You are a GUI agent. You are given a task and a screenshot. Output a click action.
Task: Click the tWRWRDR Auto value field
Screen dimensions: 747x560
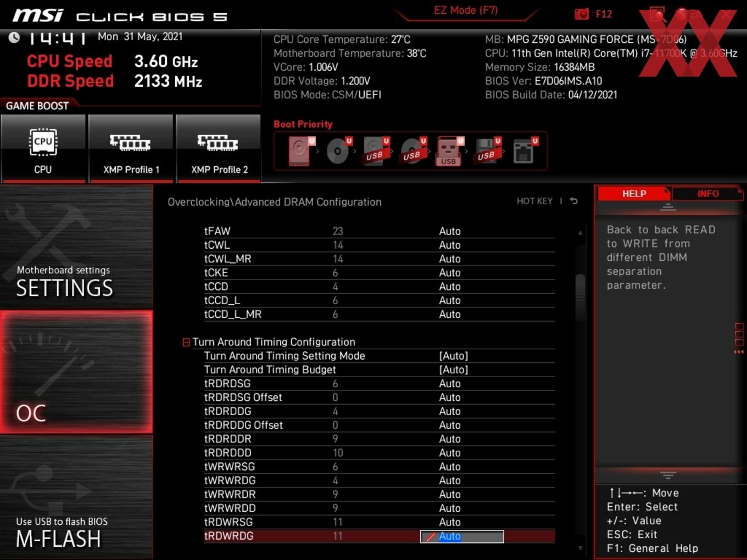(450, 494)
